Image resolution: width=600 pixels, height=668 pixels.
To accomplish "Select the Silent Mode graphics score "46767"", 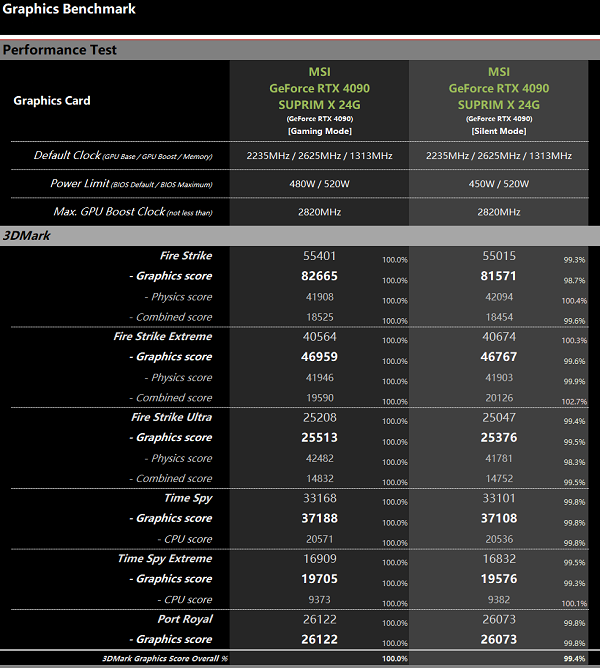I will (499, 357).
